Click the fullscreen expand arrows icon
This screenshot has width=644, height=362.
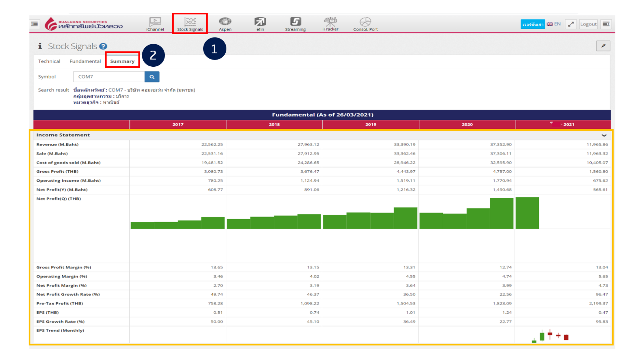click(571, 24)
